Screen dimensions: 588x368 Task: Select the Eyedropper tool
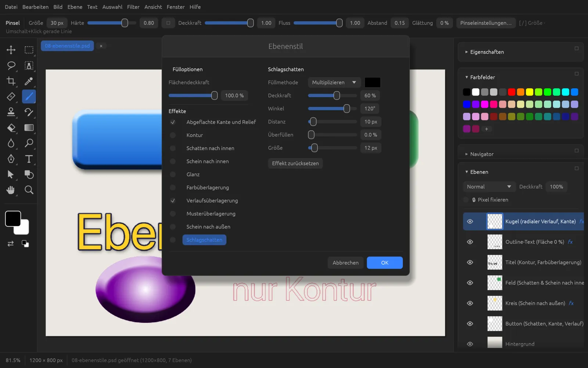point(29,81)
